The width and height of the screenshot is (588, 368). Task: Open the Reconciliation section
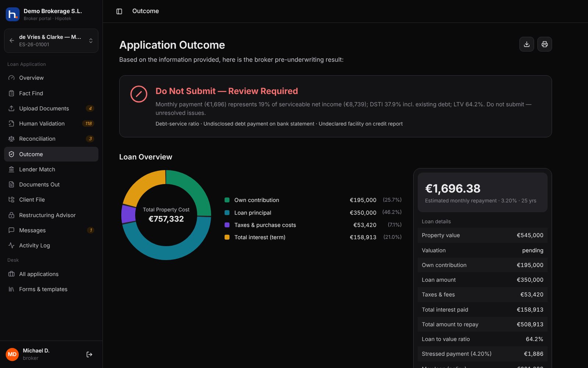51,139
